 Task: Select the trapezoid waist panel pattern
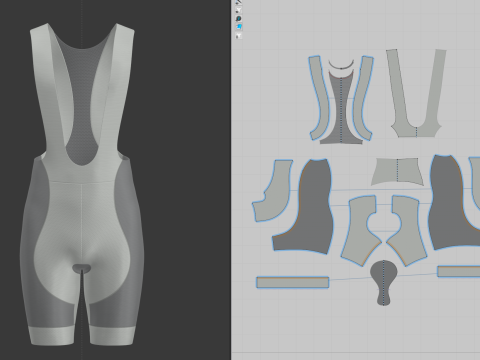click(x=397, y=171)
